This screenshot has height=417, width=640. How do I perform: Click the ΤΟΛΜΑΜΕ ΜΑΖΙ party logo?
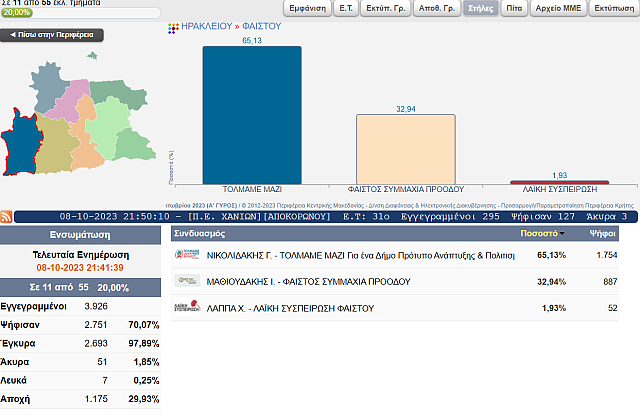(x=186, y=255)
